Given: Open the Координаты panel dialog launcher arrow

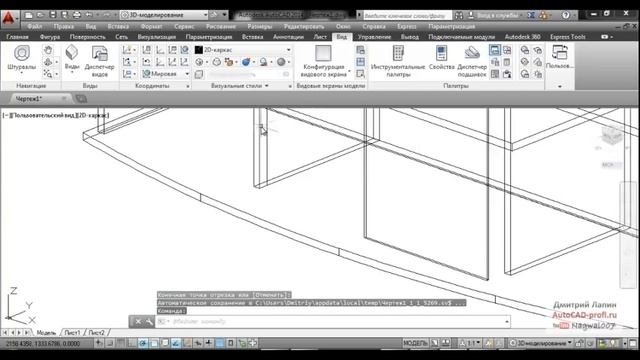Looking at the screenshot, I should coord(188,87).
